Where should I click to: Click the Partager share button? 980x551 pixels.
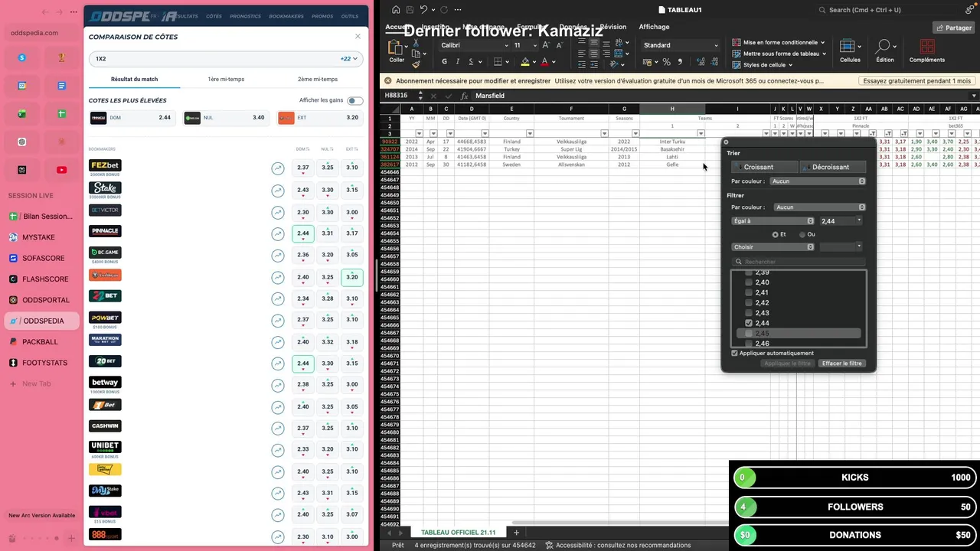[953, 28]
